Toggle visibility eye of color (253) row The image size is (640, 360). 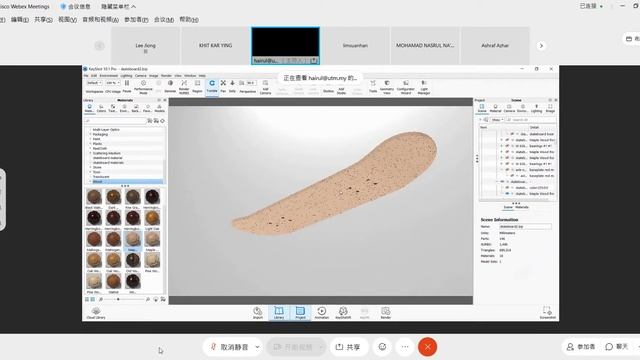click(x=507, y=188)
